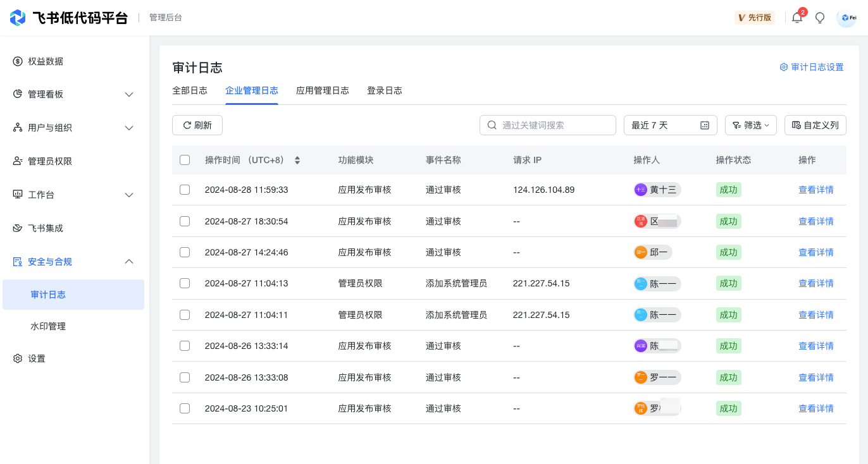Switch to 登录日志 tab
Screen dimensions: 868x464
[385, 90]
